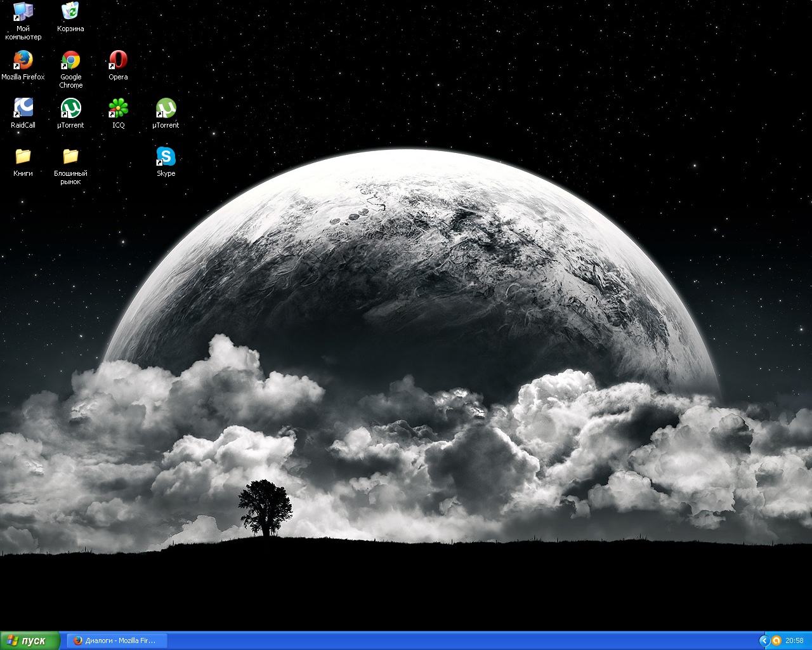Select the Google Chrome desktop shortcut
This screenshot has height=650, width=812.
pyautogui.click(x=70, y=69)
